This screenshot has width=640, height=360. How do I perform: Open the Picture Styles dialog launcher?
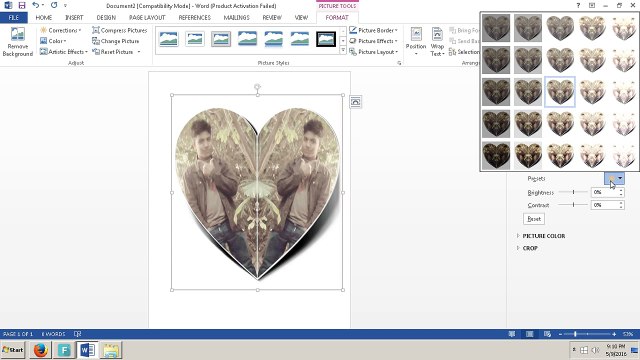point(399,63)
